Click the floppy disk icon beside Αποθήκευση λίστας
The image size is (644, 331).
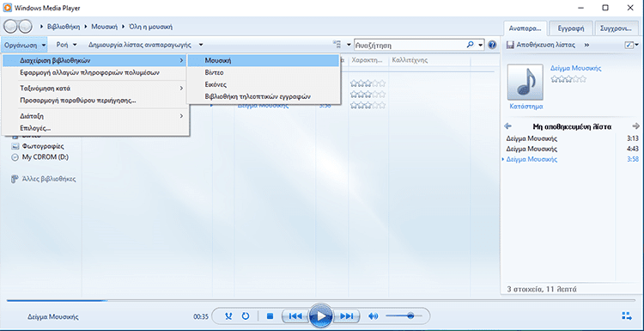510,45
